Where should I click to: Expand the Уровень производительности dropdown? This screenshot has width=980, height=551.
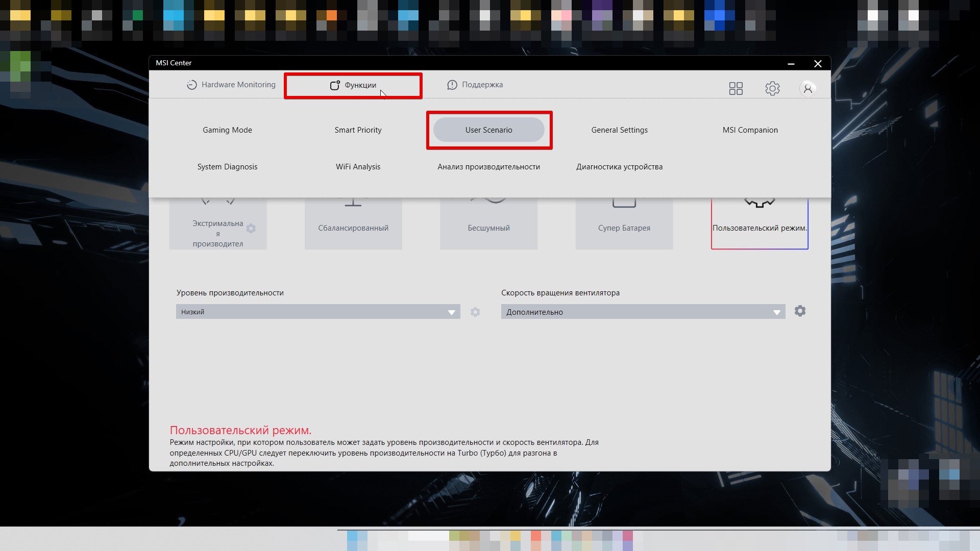coord(318,312)
